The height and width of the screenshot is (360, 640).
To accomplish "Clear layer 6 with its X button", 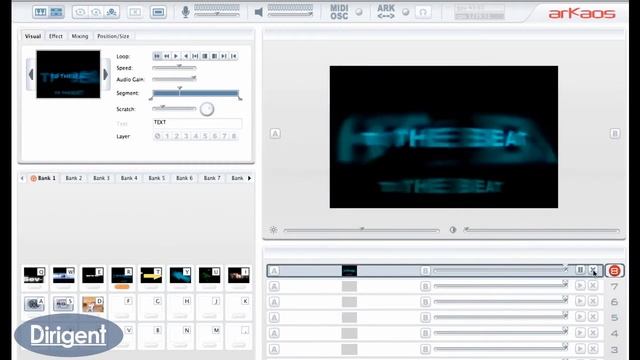I will click(593, 301).
